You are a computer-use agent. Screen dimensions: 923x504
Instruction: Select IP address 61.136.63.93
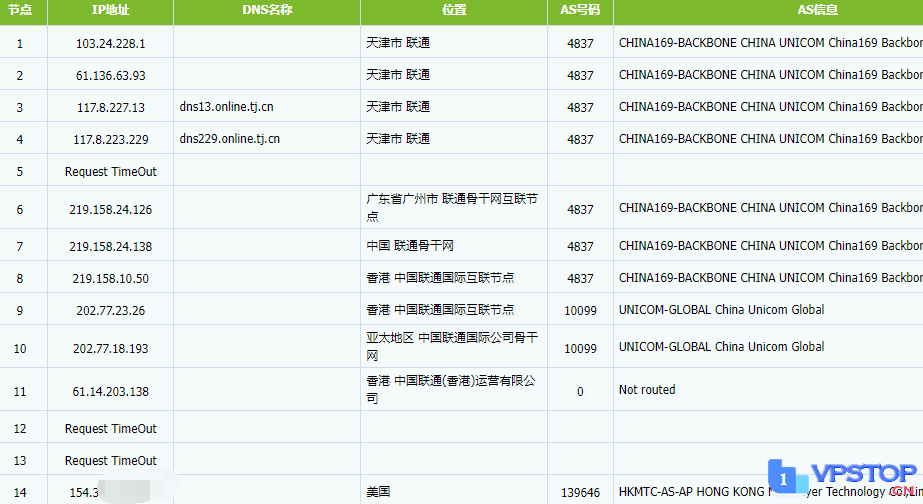coord(111,75)
